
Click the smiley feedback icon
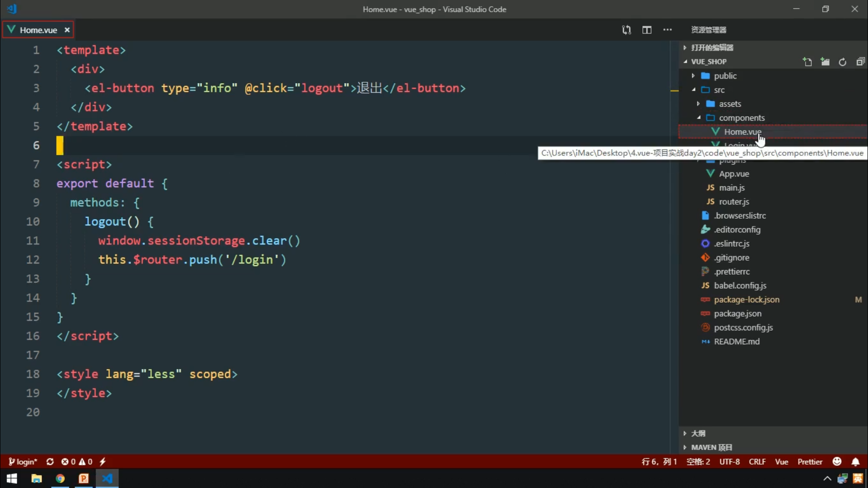coord(837,461)
